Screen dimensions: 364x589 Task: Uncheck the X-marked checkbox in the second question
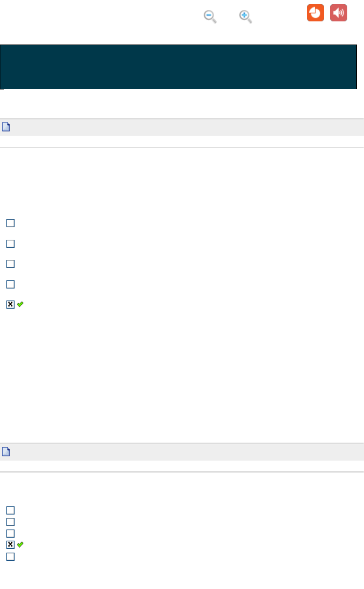pos(10,544)
